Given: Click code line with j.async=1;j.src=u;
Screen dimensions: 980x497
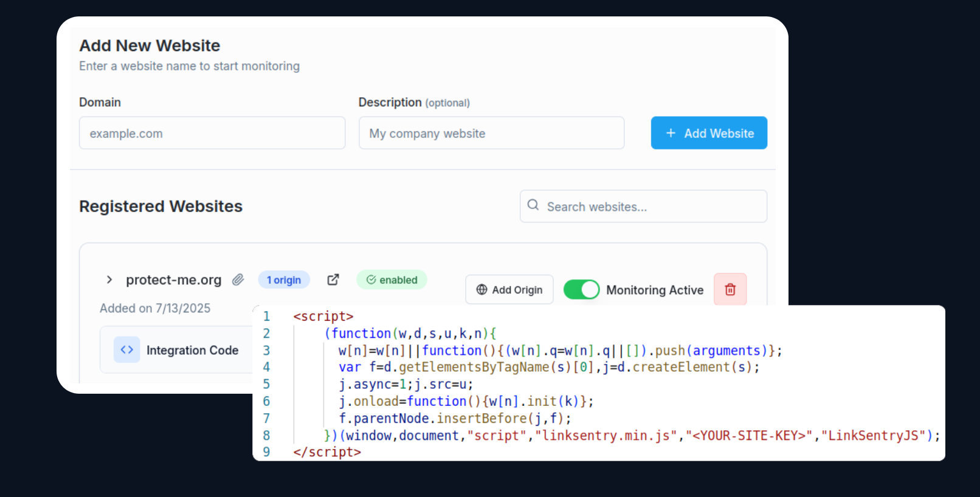Looking at the screenshot, I should pyautogui.click(x=405, y=385).
